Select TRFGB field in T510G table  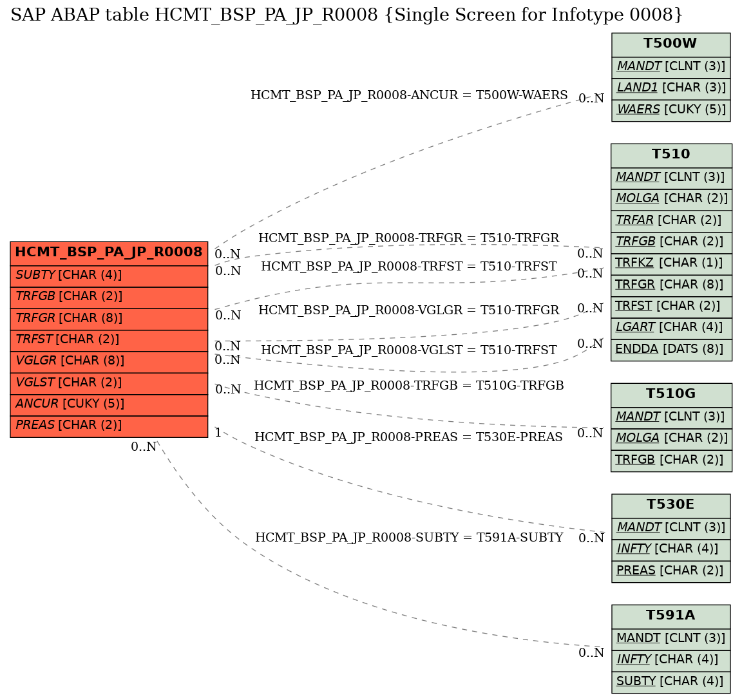click(671, 460)
